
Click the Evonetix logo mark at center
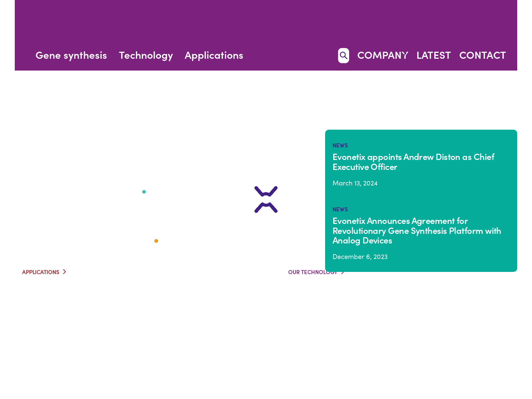coord(266,199)
